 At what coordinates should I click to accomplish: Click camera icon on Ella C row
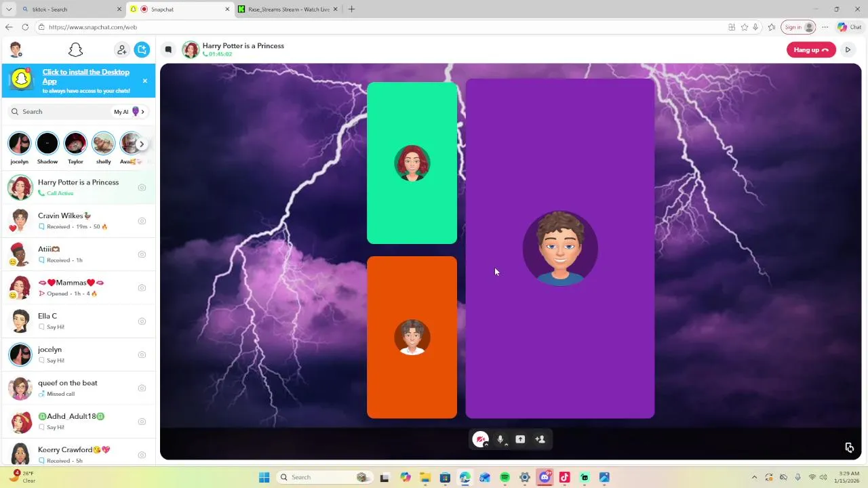[142, 321]
